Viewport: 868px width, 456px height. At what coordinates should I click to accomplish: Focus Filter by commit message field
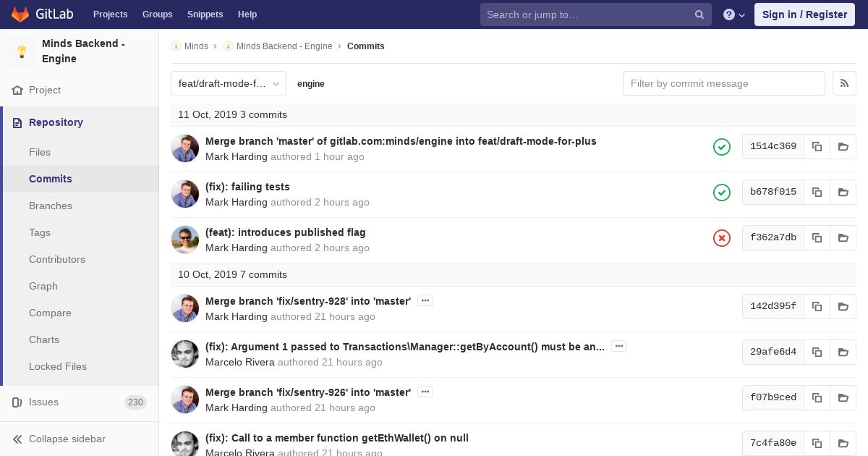724,83
